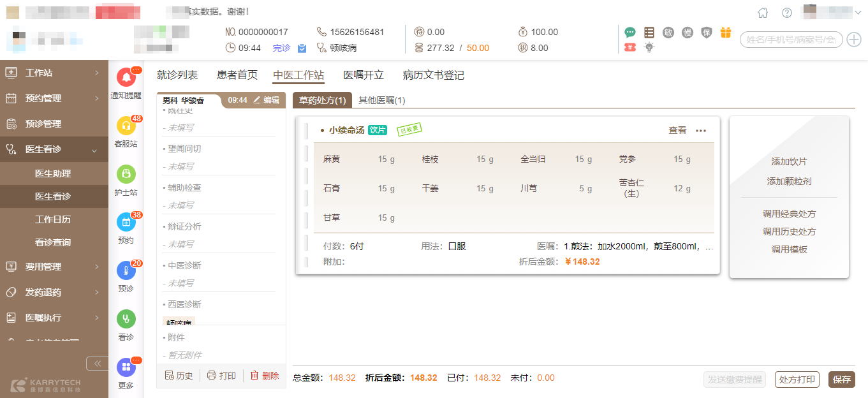Switch to the 医嘱开立 tab
Image resolution: width=868 pixels, height=398 pixels.
364,75
